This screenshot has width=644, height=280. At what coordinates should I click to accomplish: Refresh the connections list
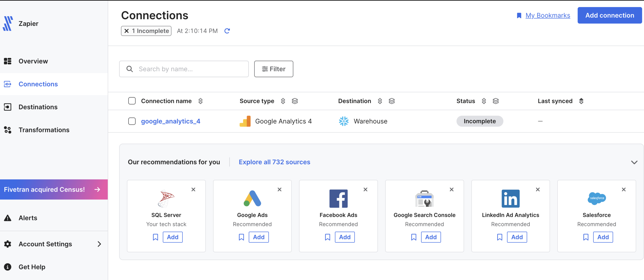pyautogui.click(x=227, y=31)
